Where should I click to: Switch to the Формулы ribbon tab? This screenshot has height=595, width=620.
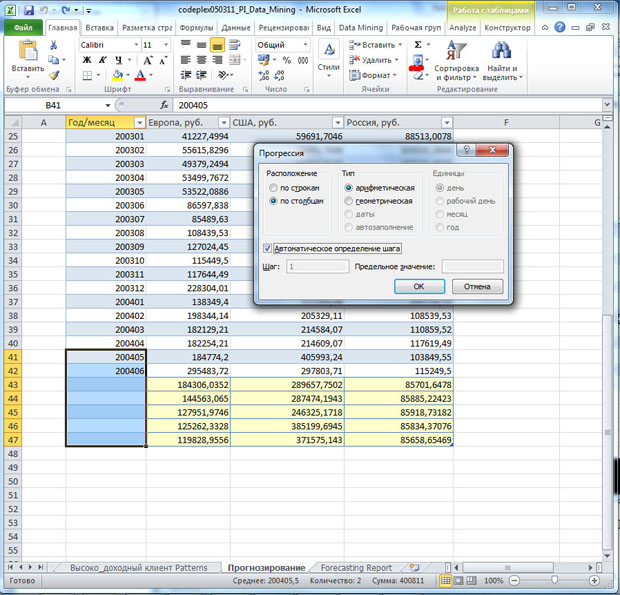(x=196, y=28)
